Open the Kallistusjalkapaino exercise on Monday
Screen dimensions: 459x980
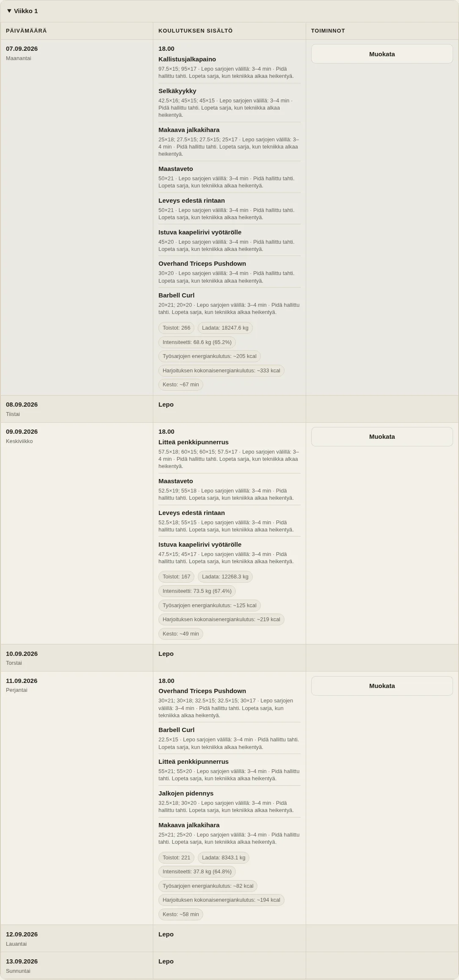coord(187,59)
